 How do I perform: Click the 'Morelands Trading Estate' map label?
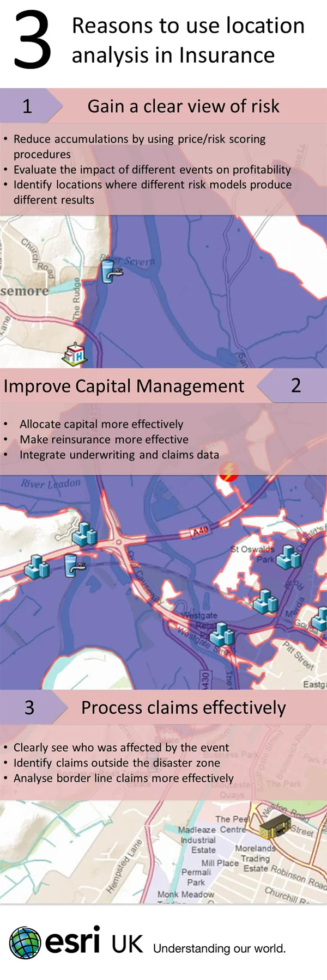click(255, 858)
